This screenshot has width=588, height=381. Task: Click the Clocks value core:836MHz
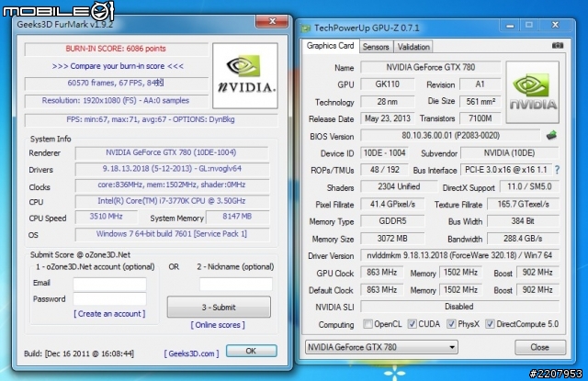point(172,185)
